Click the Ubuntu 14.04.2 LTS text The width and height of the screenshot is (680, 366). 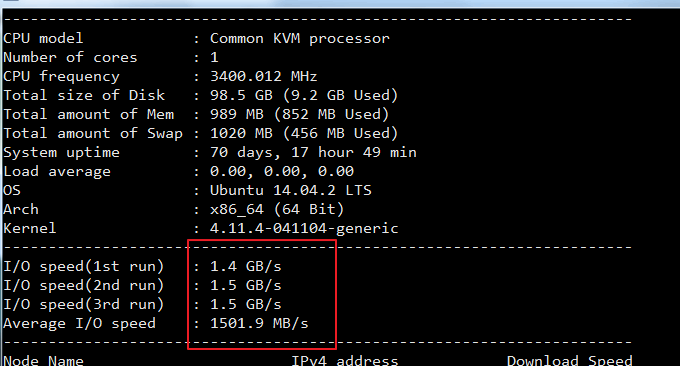pyautogui.click(x=291, y=190)
